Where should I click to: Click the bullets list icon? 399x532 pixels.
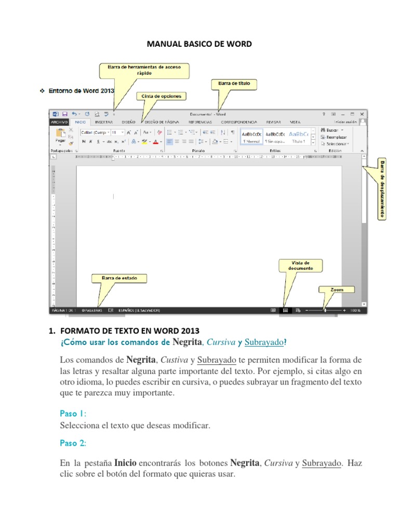click(x=169, y=132)
